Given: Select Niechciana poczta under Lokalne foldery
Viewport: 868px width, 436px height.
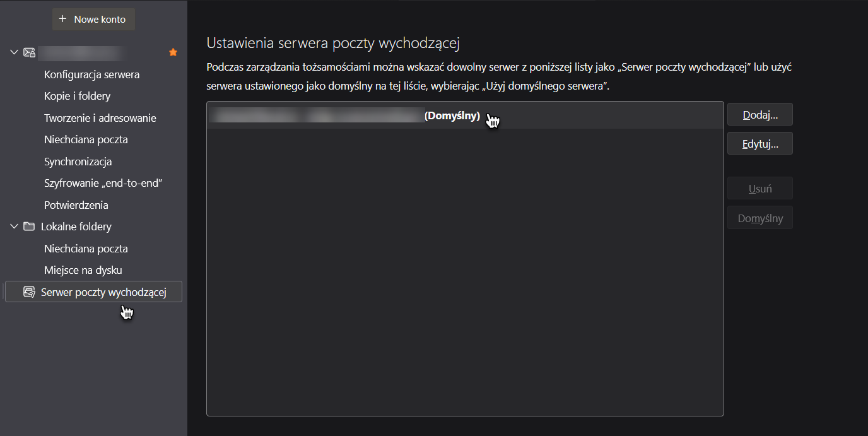Looking at the screenshot, I should coord(86,249).
